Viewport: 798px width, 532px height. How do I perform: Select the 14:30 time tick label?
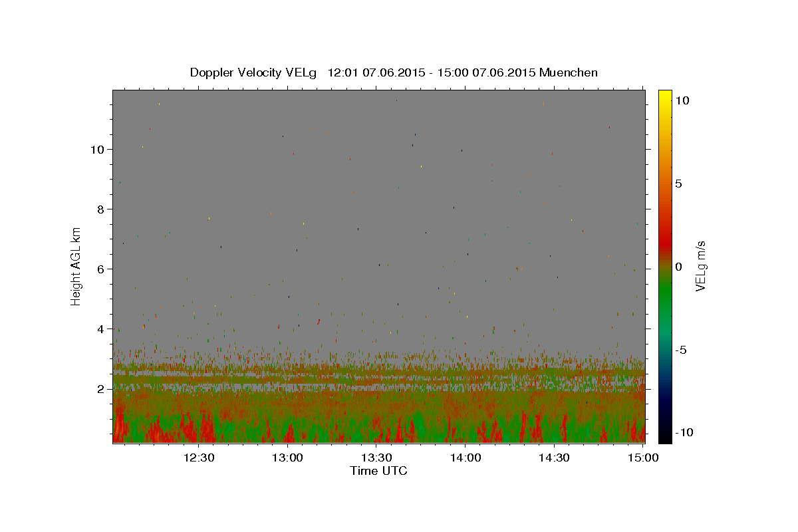pos(554,458)
